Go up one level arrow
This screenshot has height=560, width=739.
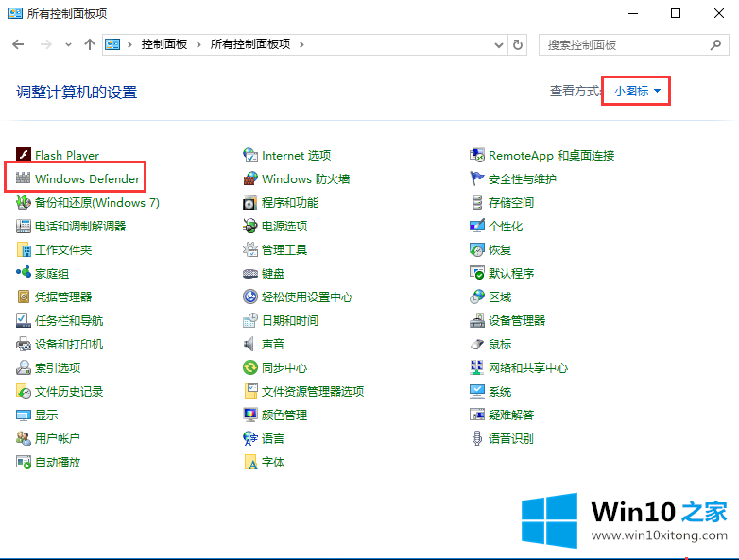point(90,44)
